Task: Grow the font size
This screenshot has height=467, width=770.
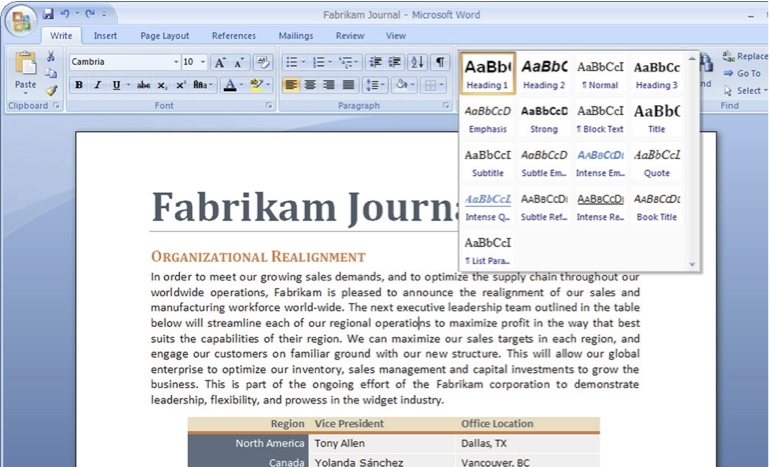Action: 220,62
